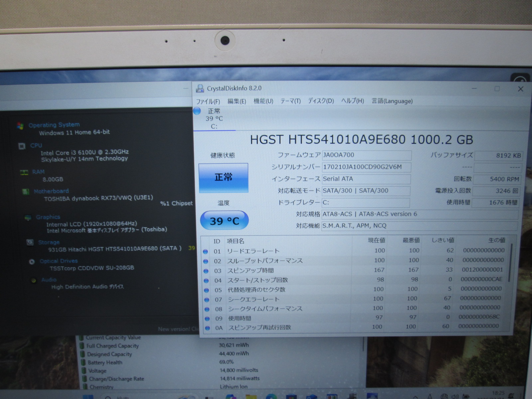The image size is (532, 399).
Task: Click the S.M.A.R.T. attribute list scrollbar
Action: click(511, 263)
